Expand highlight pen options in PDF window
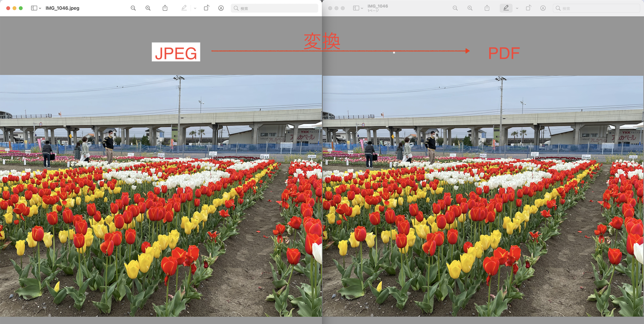The height and width of the screenshot is (324, 644). click(517, 8)
